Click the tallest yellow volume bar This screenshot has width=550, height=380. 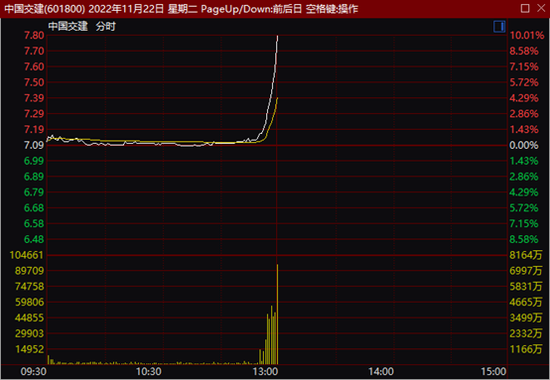pos(277,314)
